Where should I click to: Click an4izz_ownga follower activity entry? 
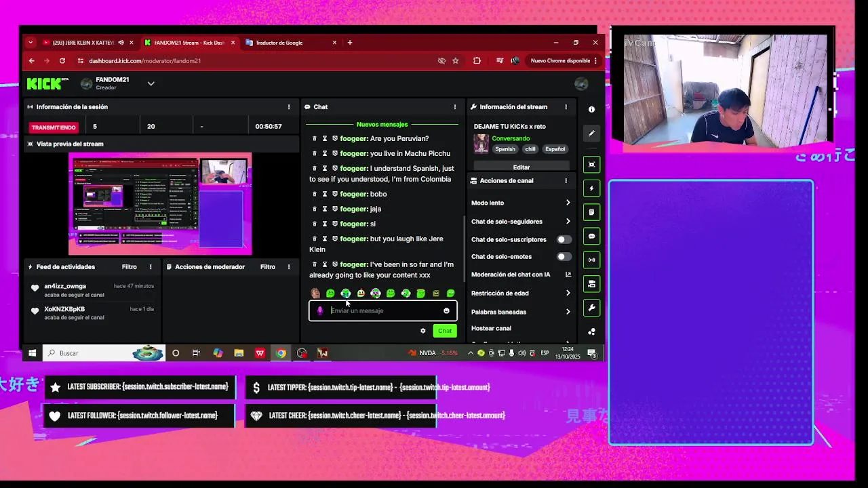(92, 290)
